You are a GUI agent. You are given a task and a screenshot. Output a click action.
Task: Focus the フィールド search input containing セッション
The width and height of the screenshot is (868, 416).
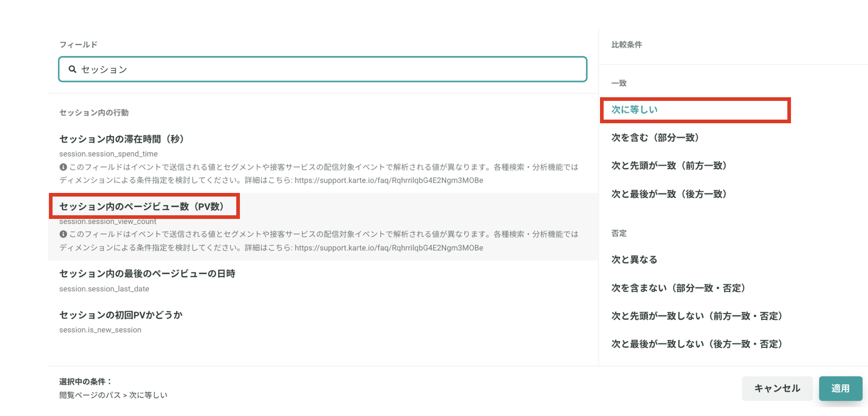point(323,69)
